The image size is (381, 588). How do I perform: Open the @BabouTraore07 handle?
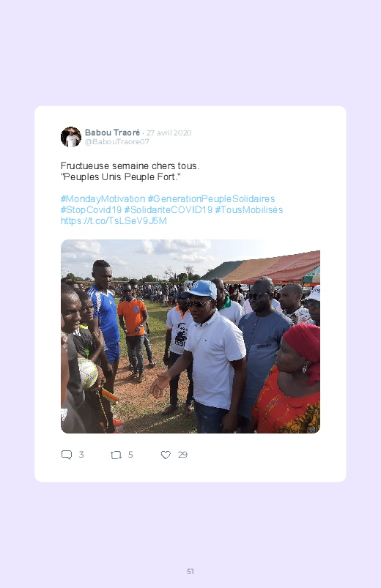(117, 142)
